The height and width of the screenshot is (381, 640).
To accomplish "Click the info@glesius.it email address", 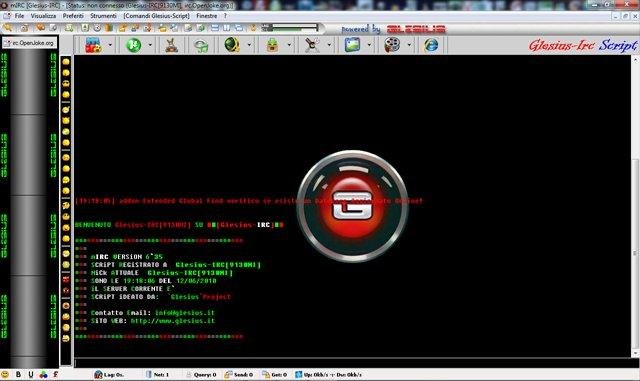I will tap(184, 313).
